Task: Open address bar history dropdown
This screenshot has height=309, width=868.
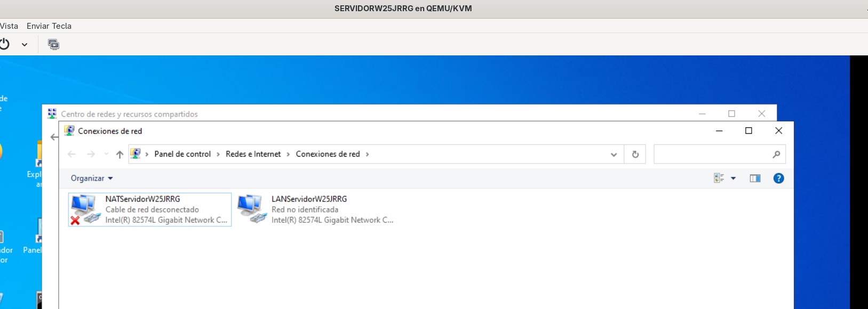Action: pyautogui.click(x=614, y=154)
